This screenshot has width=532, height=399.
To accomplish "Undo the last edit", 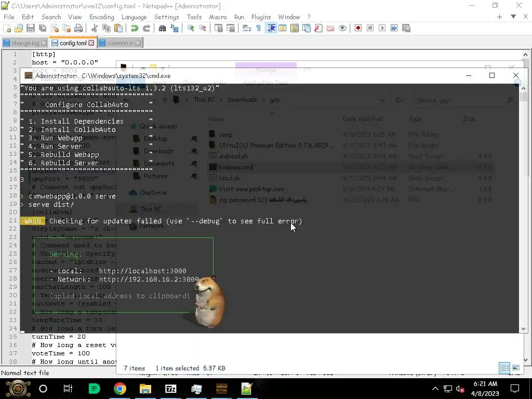I will [x=135, y=28].
